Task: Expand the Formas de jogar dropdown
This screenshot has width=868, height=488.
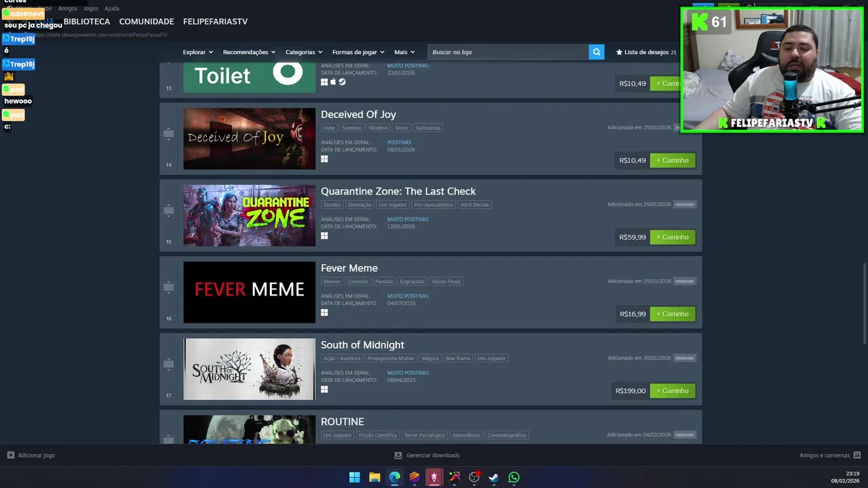Action: [358, 52]
